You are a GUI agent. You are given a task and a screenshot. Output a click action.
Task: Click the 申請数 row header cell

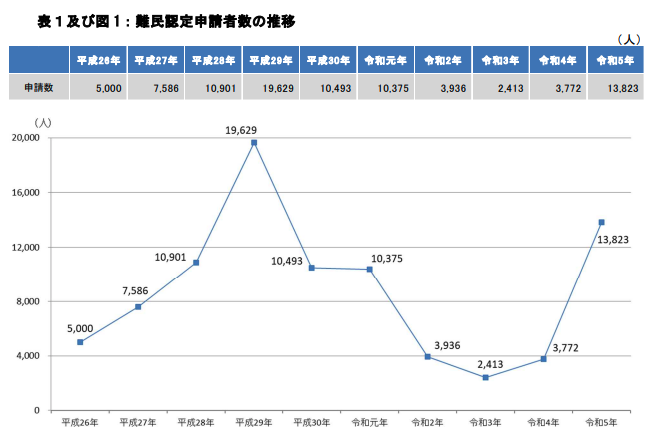pyautogui.click(x=39, y=87)
